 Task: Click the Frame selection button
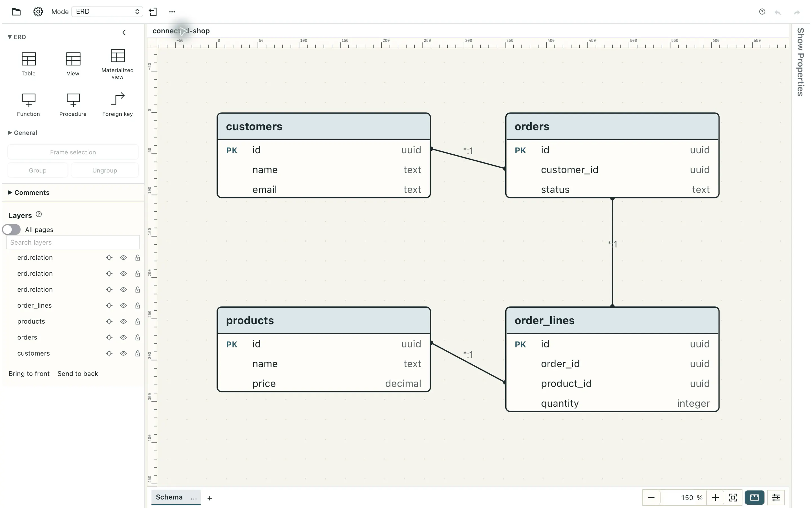click(73, 152)
